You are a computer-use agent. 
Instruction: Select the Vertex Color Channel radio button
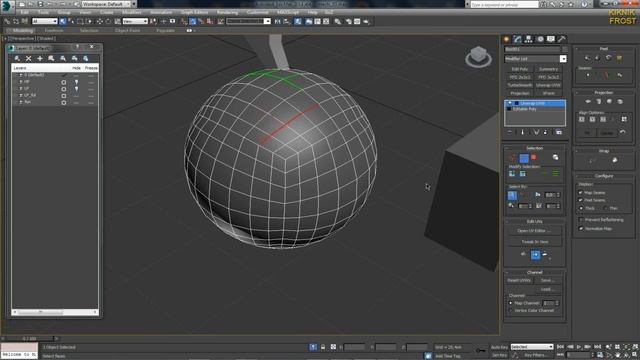pos(511,311)
